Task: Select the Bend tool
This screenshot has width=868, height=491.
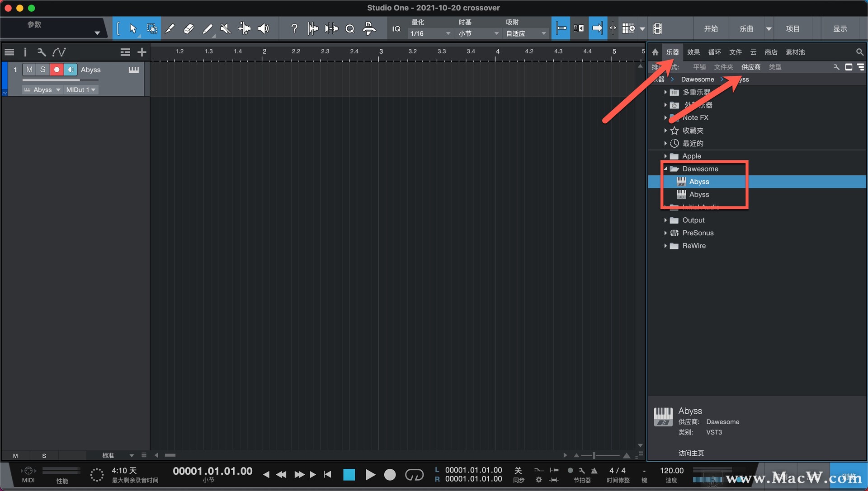Action: 244,29
